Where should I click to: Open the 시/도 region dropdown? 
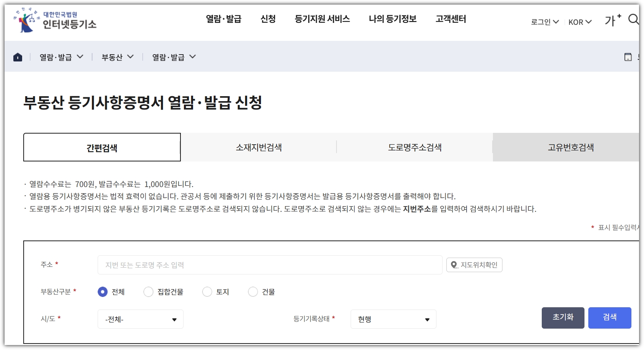click(140, 319)
